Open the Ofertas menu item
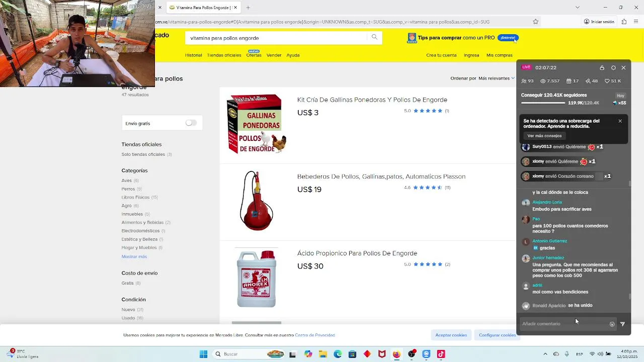Image resolution: width=644 pixels, height=362 pixels. [254, 55]
